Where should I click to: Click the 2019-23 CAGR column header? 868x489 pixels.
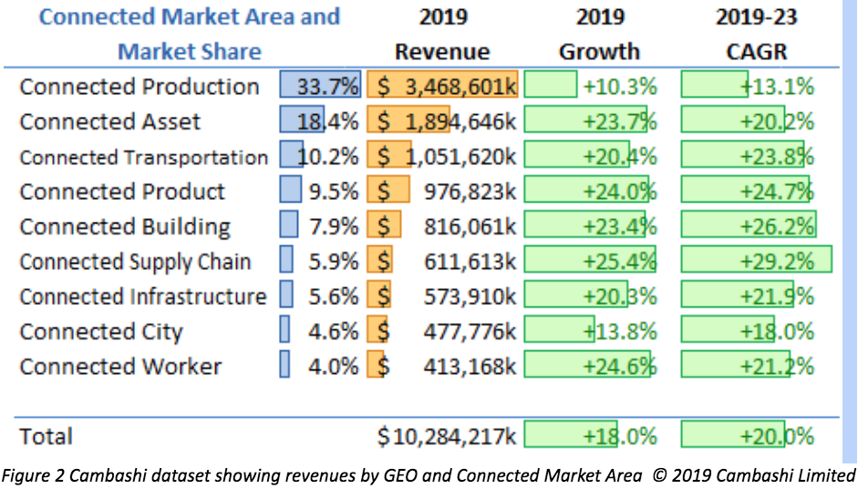tap(756, 34)
